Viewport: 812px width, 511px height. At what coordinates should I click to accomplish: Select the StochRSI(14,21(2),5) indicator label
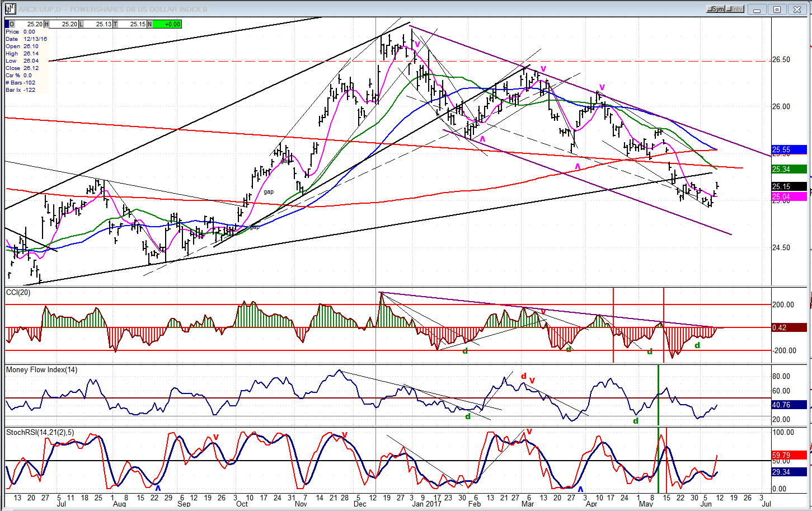click(x=40, y=433)
